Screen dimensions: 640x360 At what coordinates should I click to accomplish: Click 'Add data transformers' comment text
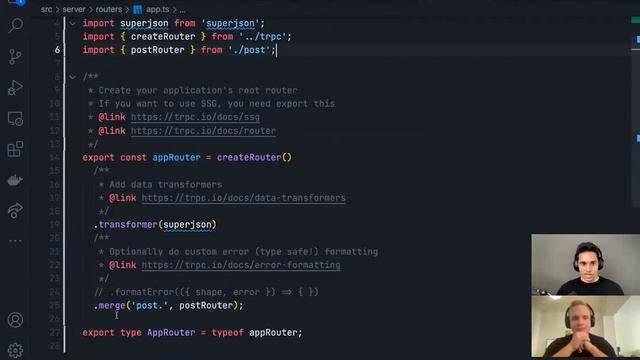coord(166,184)
